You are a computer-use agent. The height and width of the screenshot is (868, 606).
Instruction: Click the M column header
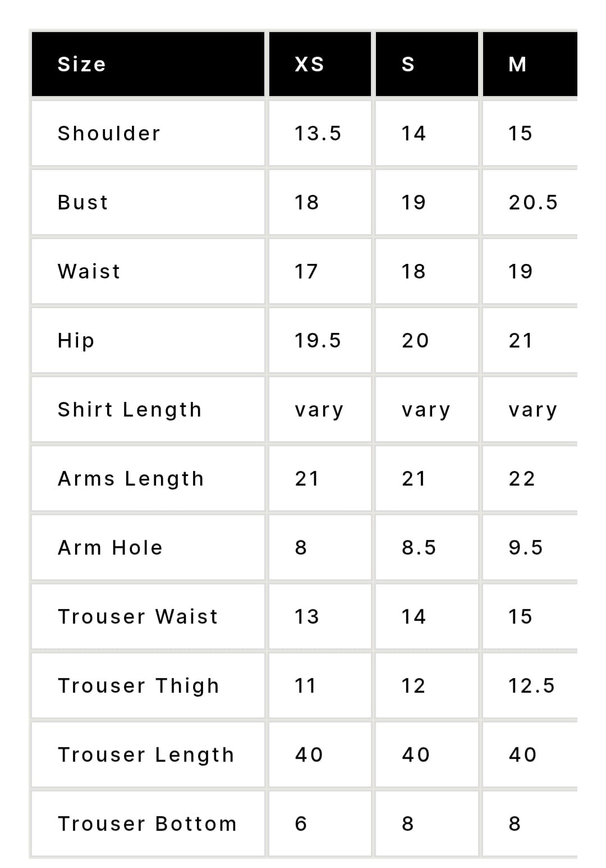click(x=530, y=64)
